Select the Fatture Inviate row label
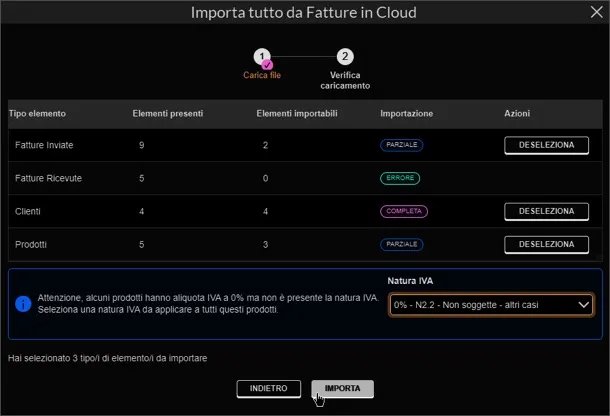This screenshot has height=416, width=610. (44, 145)
